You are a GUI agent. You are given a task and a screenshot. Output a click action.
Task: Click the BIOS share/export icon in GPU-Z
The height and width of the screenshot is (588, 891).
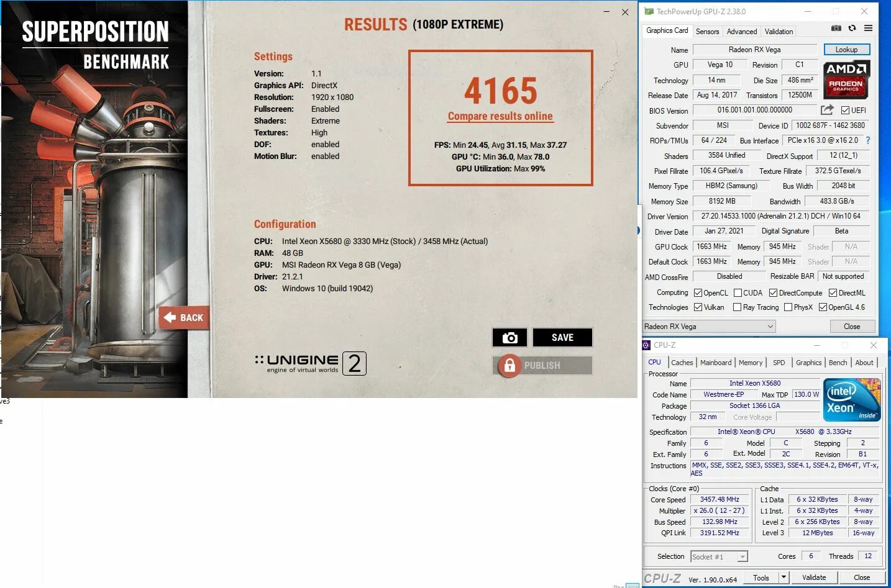pos(827,110)
